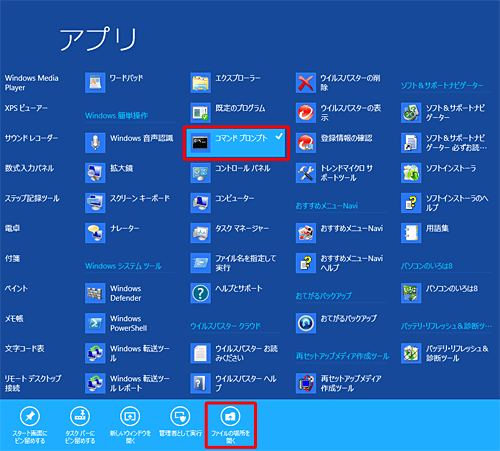Click Windows 簡単操作 group header

pyautogui.click(x=116, y=116)
